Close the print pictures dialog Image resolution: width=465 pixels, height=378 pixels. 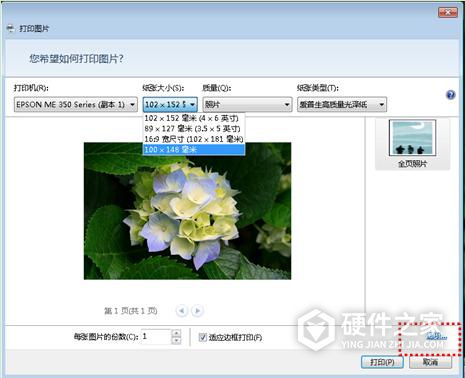pos(448,13)
